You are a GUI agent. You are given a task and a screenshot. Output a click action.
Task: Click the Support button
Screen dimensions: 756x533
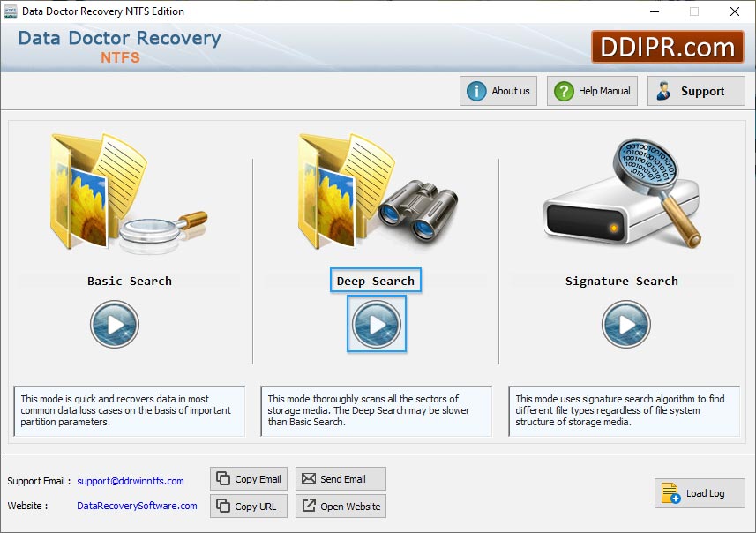pyautogui.click(x=696, y=91)
